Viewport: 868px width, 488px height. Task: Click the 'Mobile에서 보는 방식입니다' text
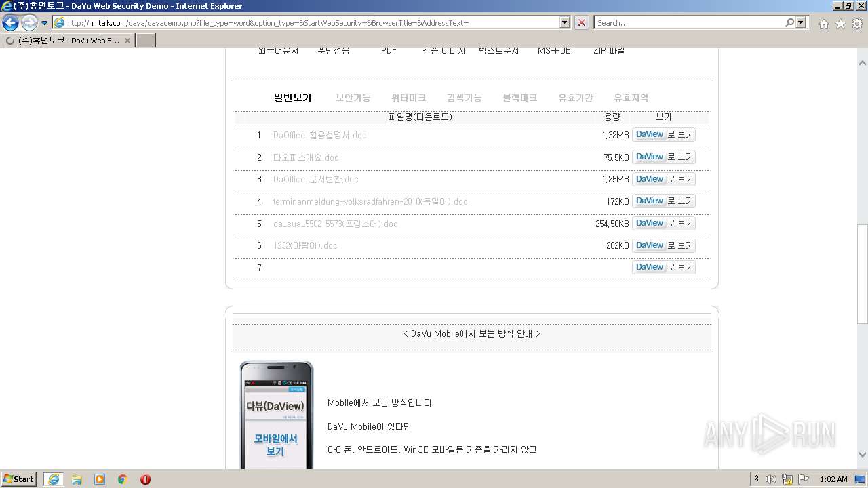click(380, 403)
